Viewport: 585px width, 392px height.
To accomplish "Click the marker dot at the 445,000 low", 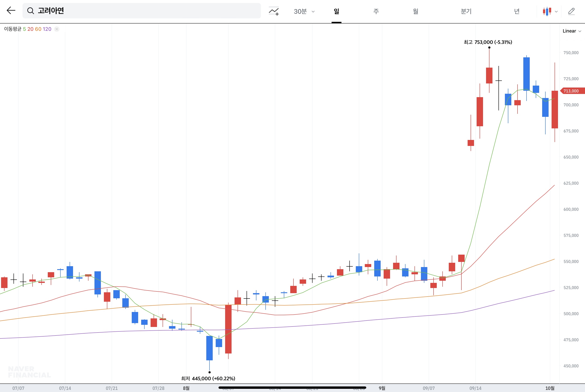I will click(x=209, y=372).
